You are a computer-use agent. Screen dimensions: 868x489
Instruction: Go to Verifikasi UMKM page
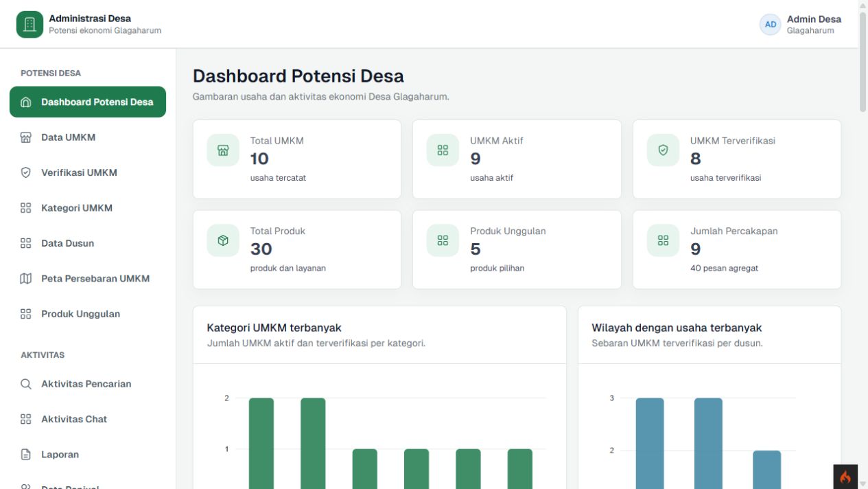point(88,172)
